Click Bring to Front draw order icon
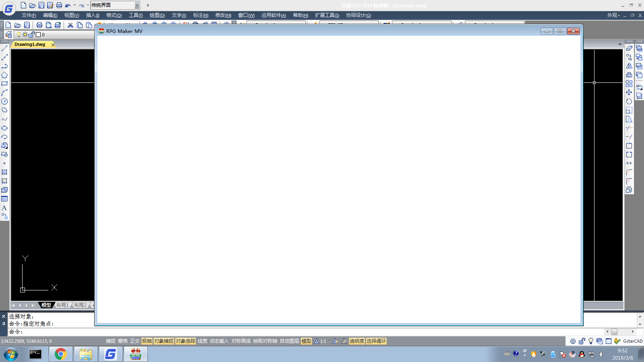 pyautogui.click(x=639, y=48)
